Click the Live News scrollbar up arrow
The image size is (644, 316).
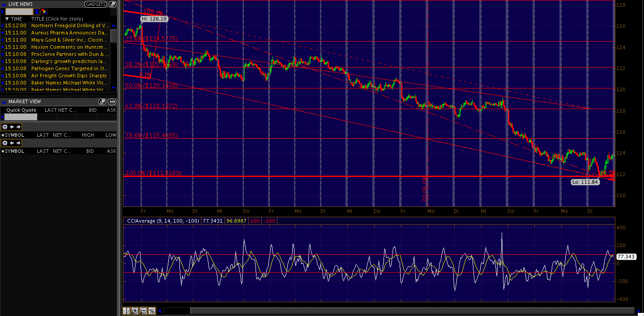coord(114,25)
